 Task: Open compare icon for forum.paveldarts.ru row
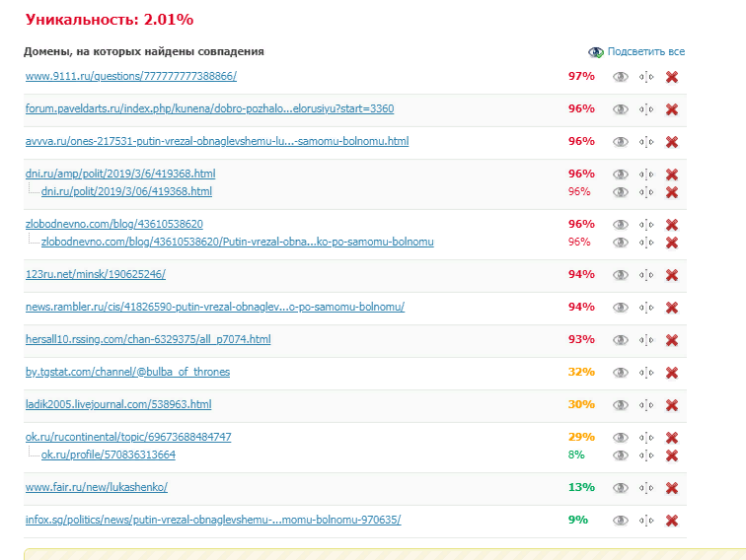click(646, 109)
